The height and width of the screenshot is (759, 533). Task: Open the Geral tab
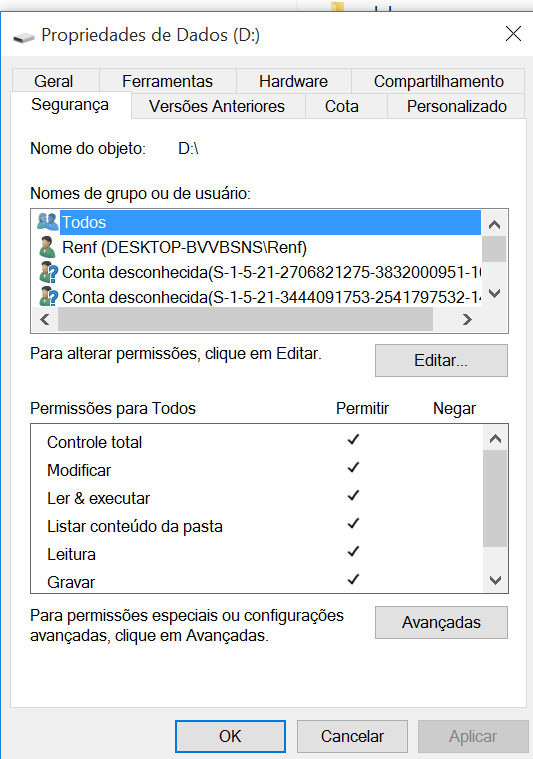54,81
